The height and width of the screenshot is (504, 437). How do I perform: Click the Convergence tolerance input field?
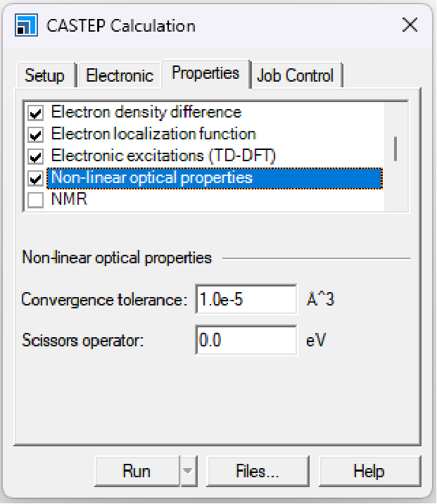click(246, 299)
